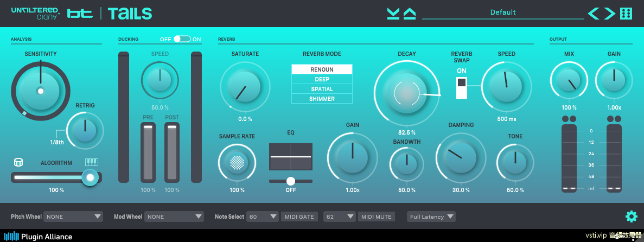The width and height of the screenshot is (644, 242).
Task: Toggle the Reverb Swap switch
Action: 462,87
